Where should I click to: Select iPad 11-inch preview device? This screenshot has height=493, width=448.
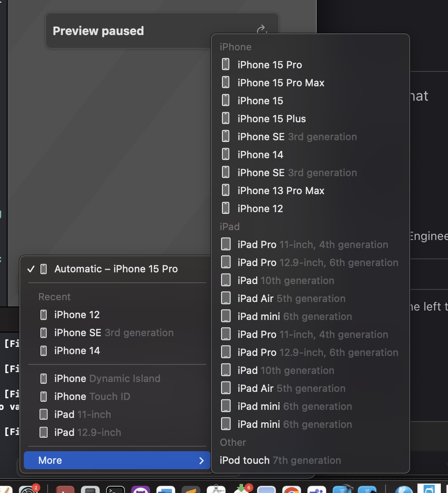(x=115, y=414)
